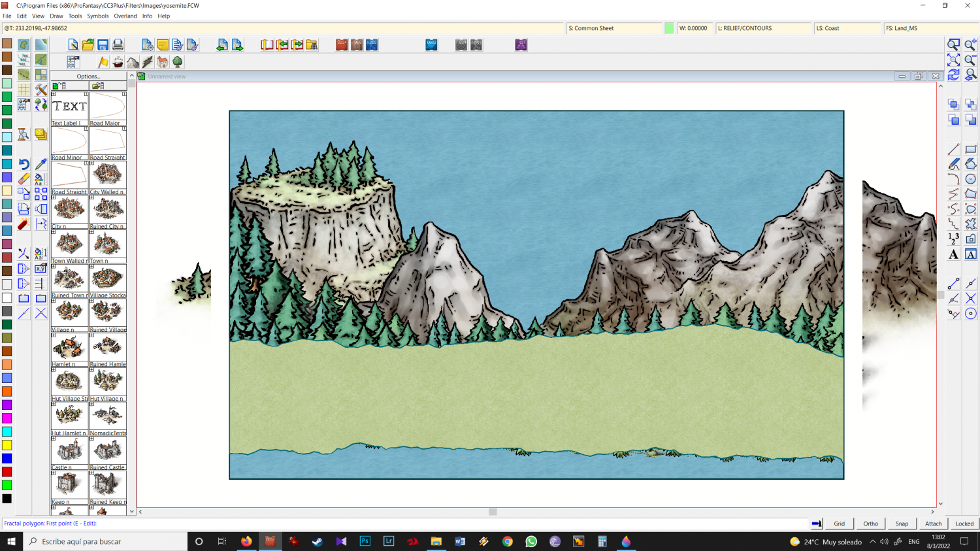Screen dimensions: 980x551
Task: Save the map with the floppy disk icon
Action: click(103, 44)
